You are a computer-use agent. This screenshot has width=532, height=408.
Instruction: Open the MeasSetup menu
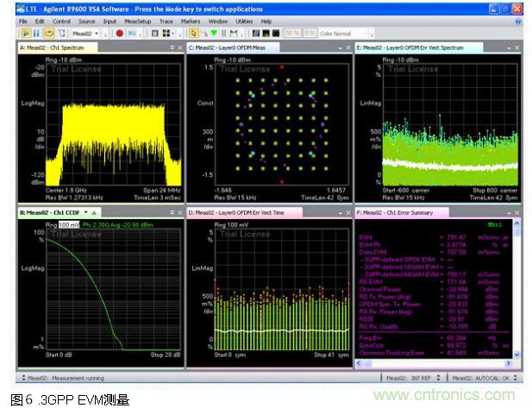click(137, 20)
